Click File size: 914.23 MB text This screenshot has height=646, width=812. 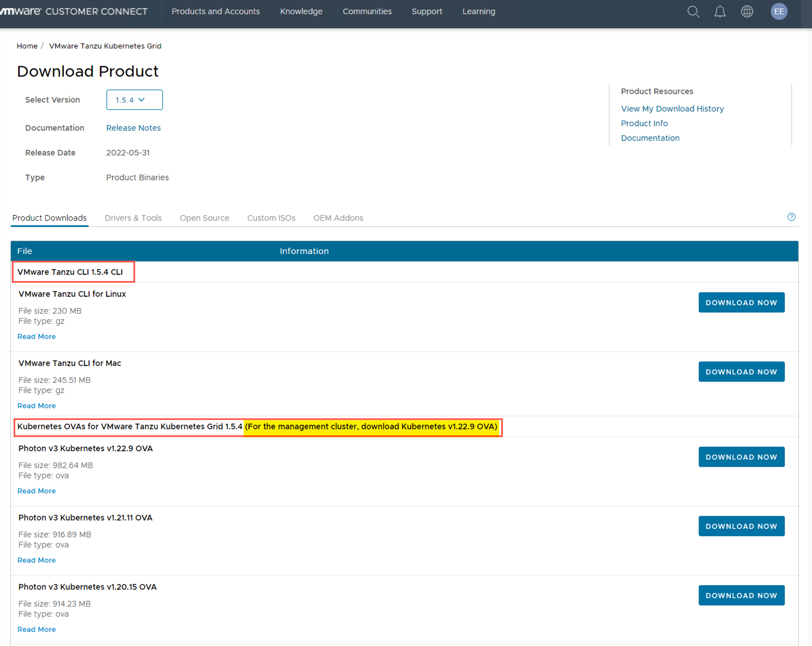click(x=54, y=604)
